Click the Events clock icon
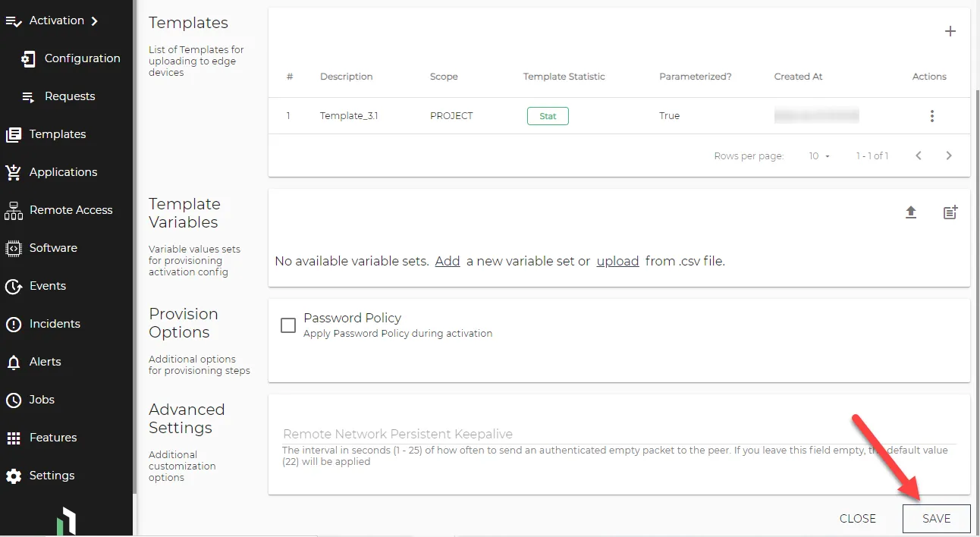Screen dimensions: 980x537 14,287
